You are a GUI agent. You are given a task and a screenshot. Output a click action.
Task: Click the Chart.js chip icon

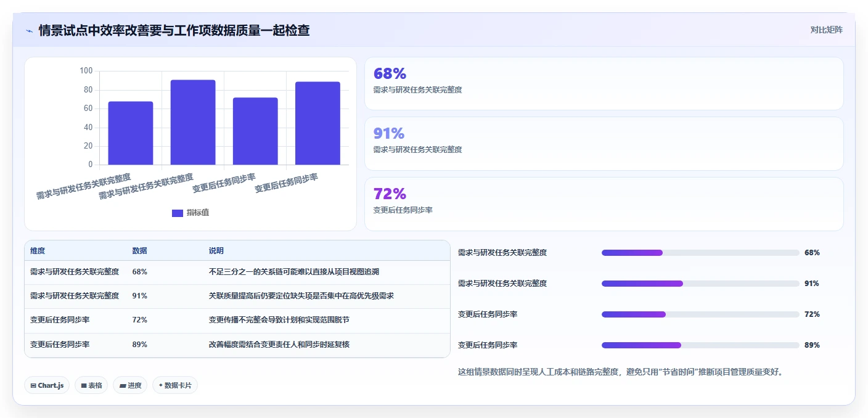[x=33, y=385]
